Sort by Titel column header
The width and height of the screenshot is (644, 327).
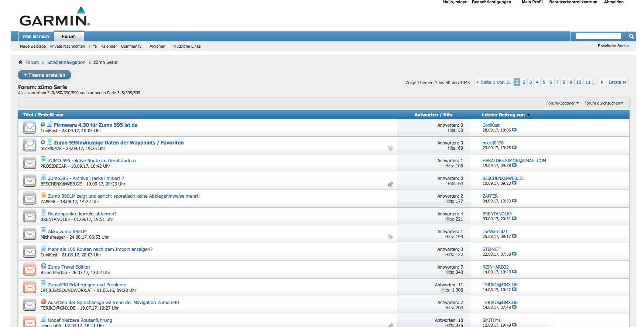click(28, 115)
